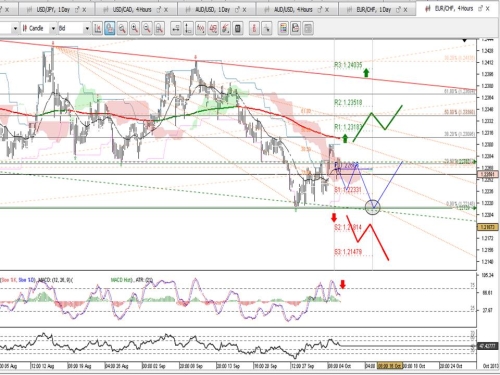Detach the EUR/CHF, 1 Day tab window

(398, 10)
